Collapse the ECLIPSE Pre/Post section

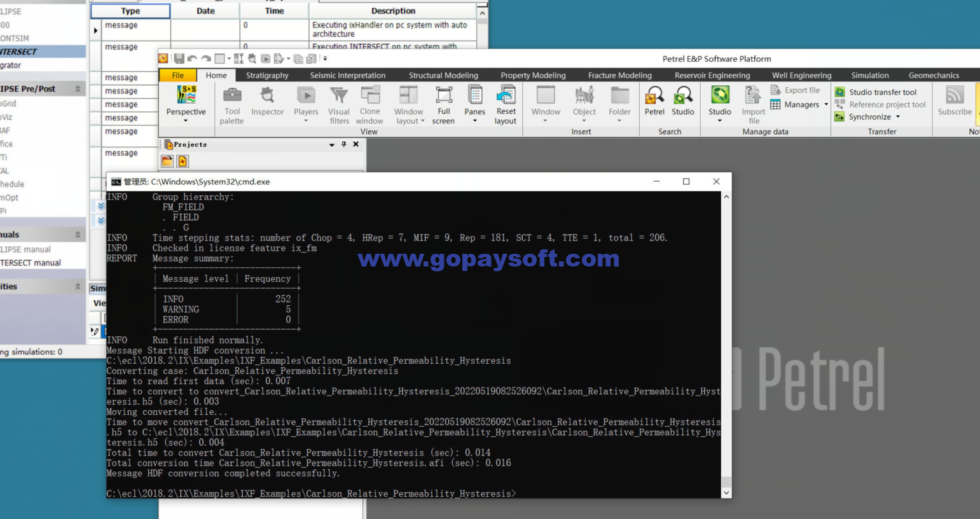pyautogui.click(x=78, y=89)
